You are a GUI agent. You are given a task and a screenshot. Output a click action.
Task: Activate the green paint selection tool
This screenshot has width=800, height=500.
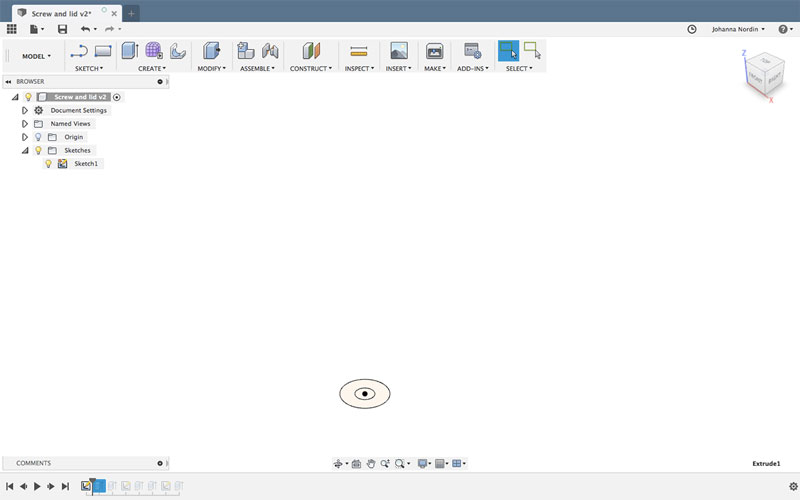(532, 51)
